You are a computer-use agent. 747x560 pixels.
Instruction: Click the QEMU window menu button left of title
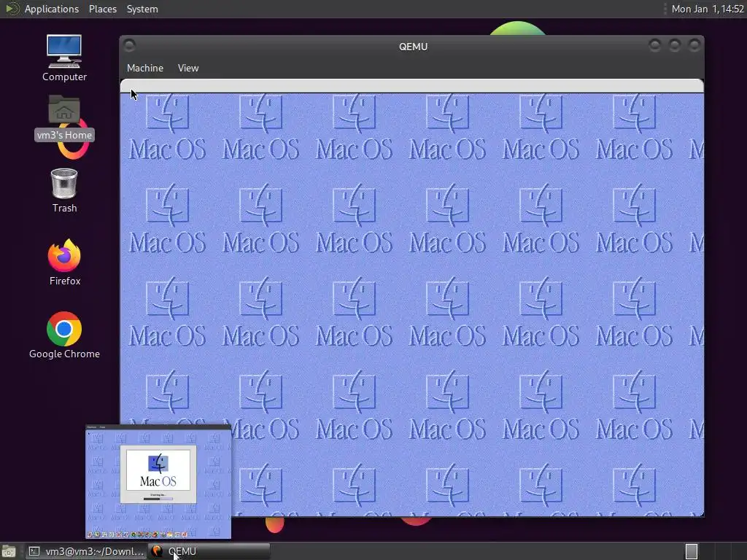[129, 45]
